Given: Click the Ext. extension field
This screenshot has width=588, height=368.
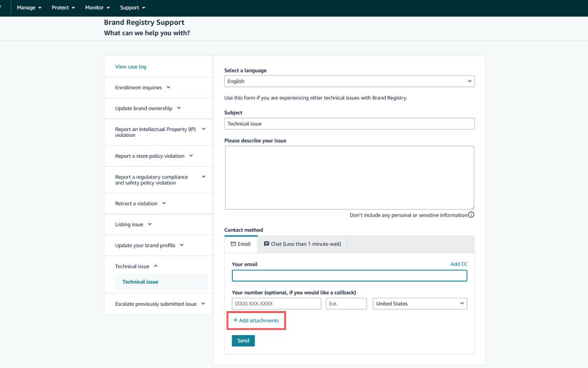Looking at the screenshot, I should click(x=346, y=304).
